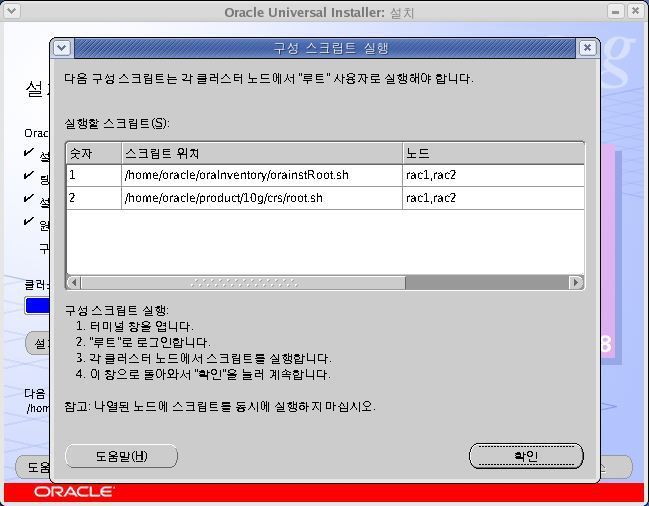Select the rac1,rac2 node cell for root.sh

point(493,198)
